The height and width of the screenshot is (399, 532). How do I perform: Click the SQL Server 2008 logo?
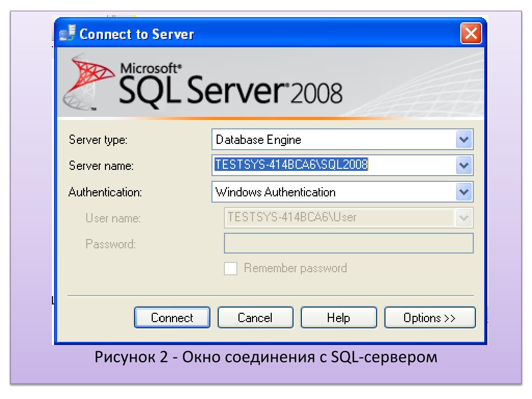tap(203, 83)
